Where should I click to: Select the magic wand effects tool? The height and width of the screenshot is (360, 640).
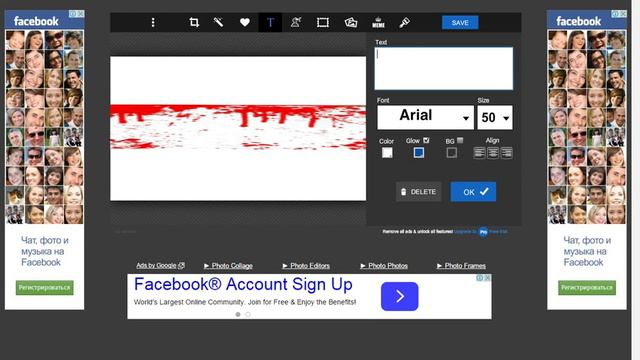coord(218,22)
